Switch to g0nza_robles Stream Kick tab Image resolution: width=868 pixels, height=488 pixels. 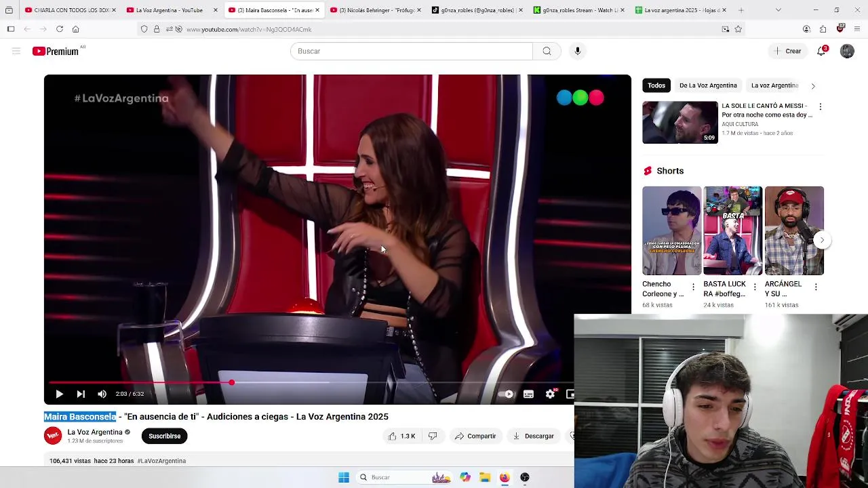tap(578, 10)
